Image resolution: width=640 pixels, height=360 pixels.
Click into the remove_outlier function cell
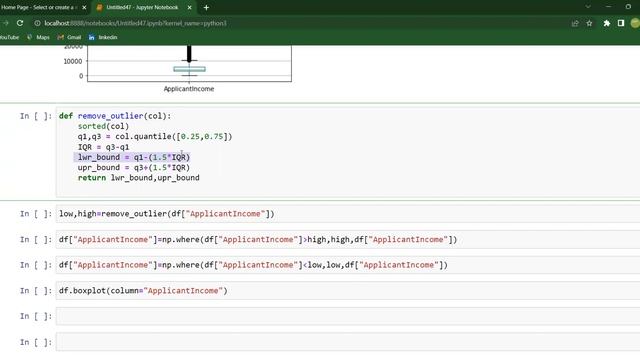pos(348,152)
